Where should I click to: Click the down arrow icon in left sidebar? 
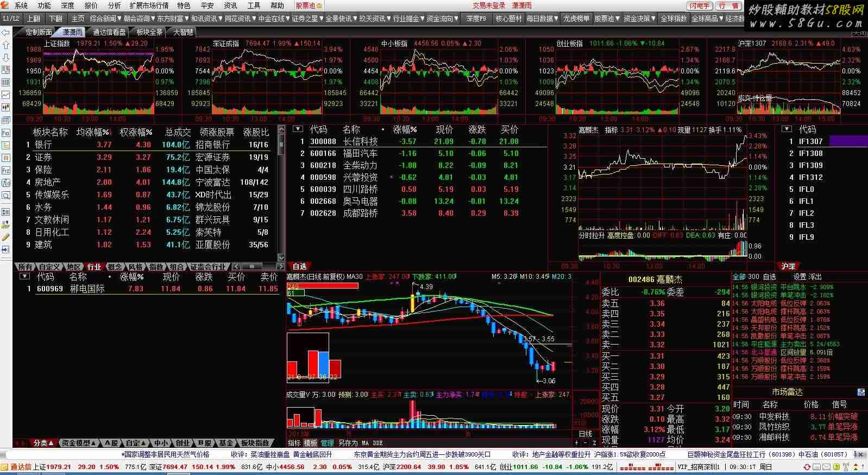(6, 58)
